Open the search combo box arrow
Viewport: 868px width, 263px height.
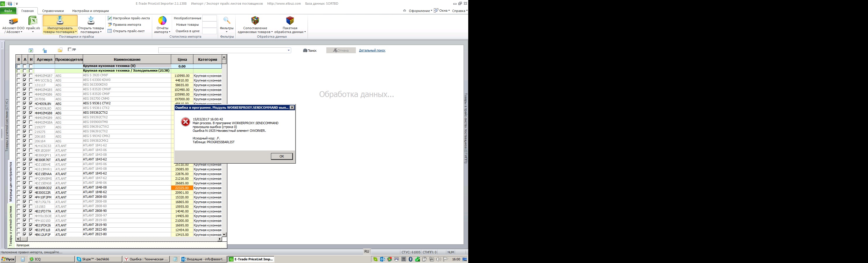click(x=289, y=51)
